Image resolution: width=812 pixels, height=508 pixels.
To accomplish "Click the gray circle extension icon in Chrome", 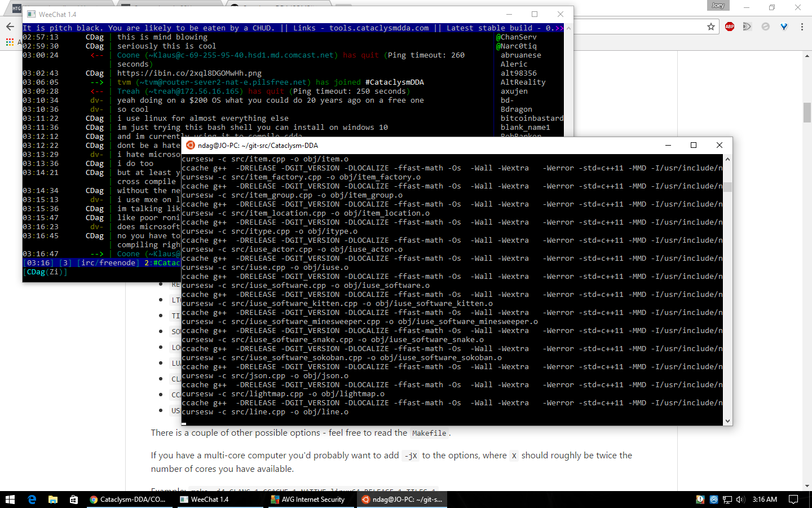I will click(765, 27).
